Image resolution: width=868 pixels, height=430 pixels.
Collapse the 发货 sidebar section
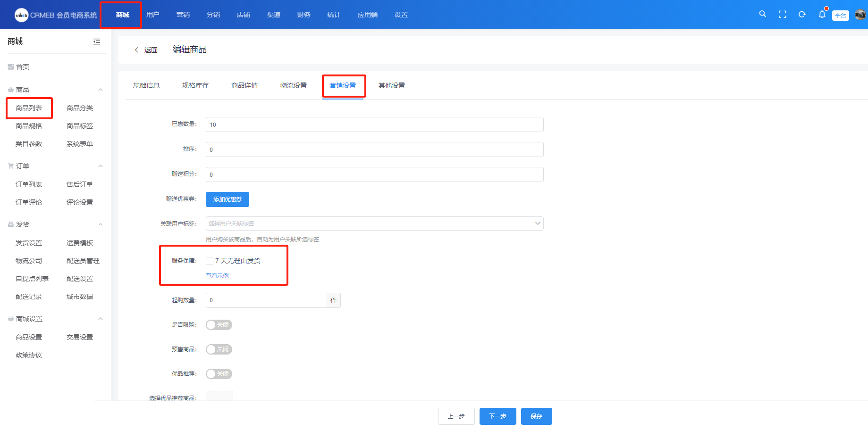(101, 224)
